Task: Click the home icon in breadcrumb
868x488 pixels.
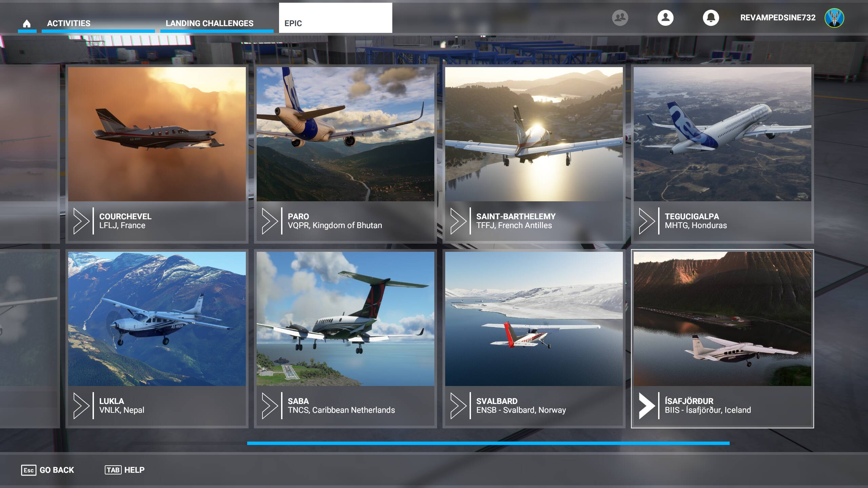Action: pyautogui.click(x=27, y=23)
